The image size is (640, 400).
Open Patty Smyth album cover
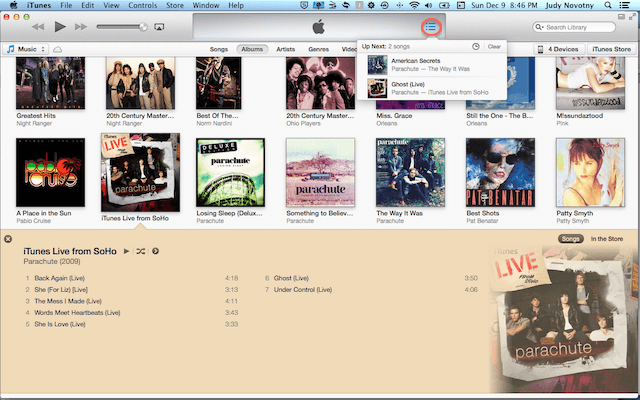(x=590, y=172)
